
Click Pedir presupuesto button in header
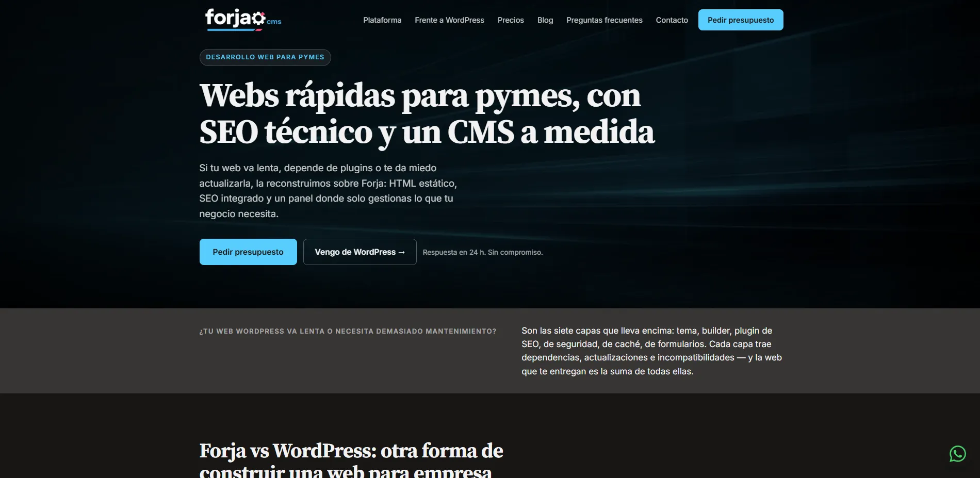(741, 20)
